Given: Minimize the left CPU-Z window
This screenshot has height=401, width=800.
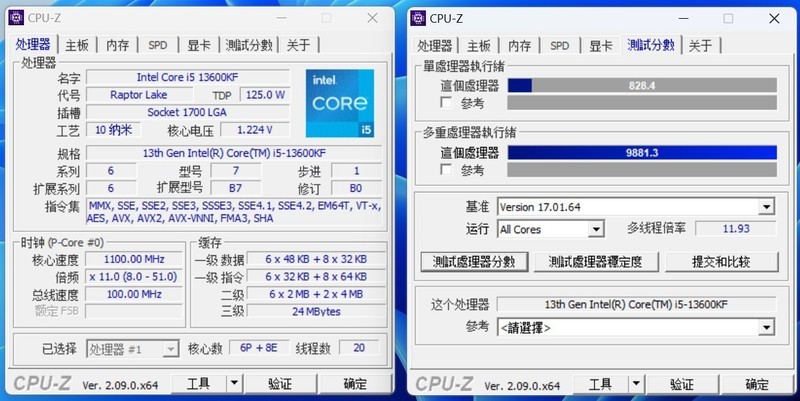Looking at the screenshot, I should pyautogui.click(x=282, y=18).
